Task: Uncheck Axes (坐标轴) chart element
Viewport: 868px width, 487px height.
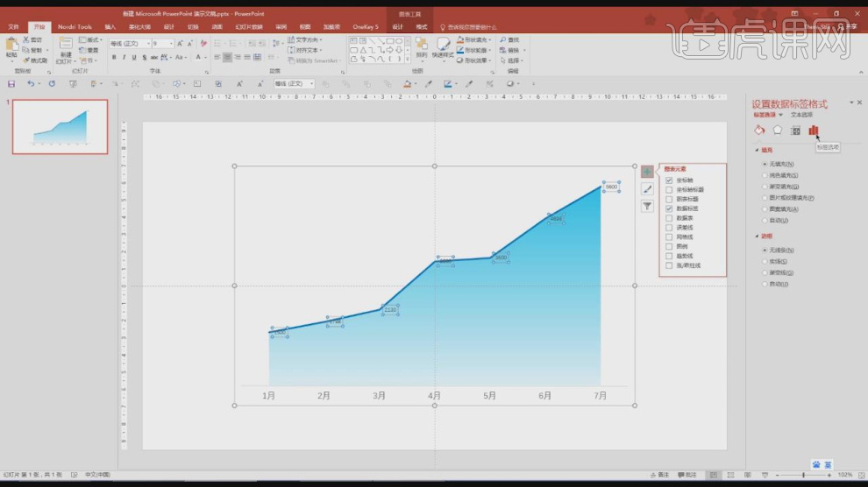Action: click(x=669, y=180)
